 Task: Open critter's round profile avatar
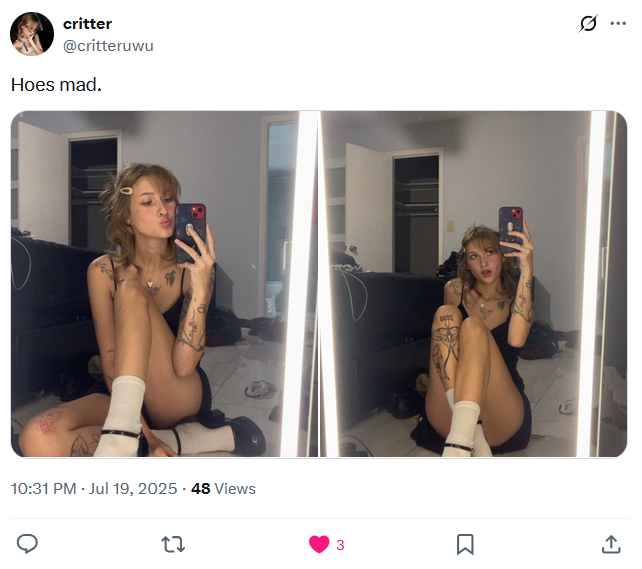(32, 34)
